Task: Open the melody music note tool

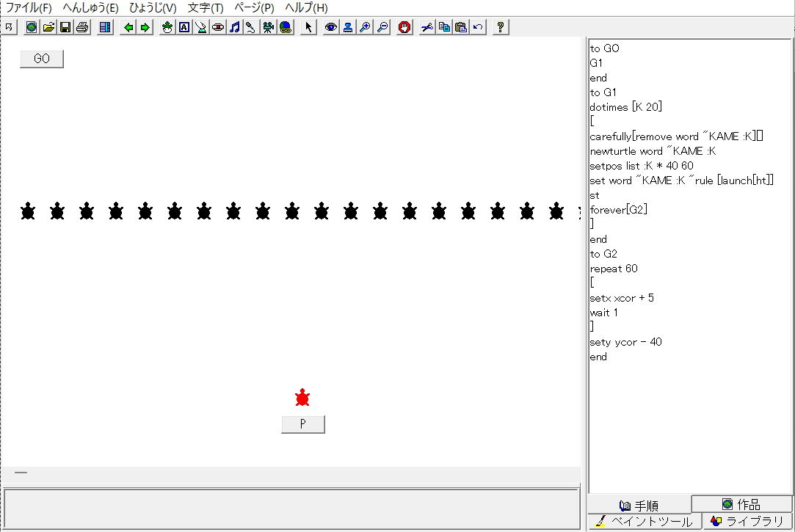Action: click(234, 27)
